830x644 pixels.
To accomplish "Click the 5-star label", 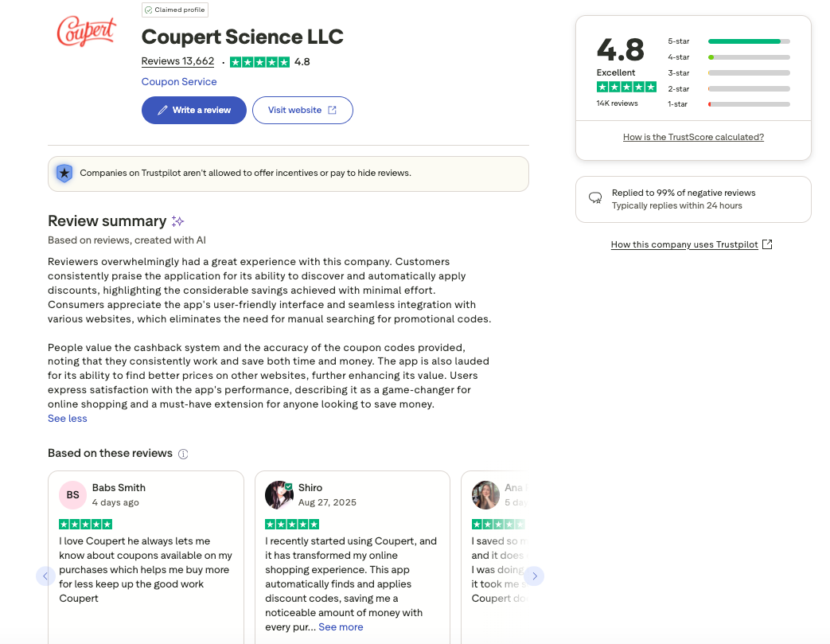I will 679,41.
